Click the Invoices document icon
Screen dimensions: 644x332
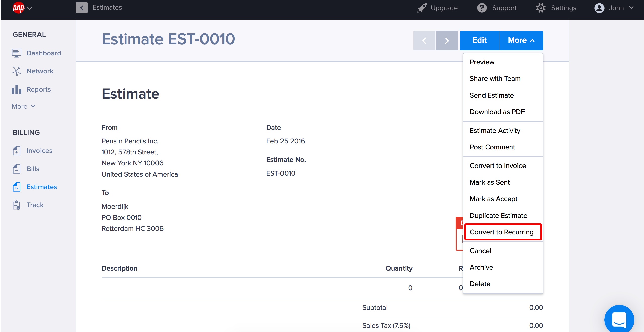tap(17, 151)
